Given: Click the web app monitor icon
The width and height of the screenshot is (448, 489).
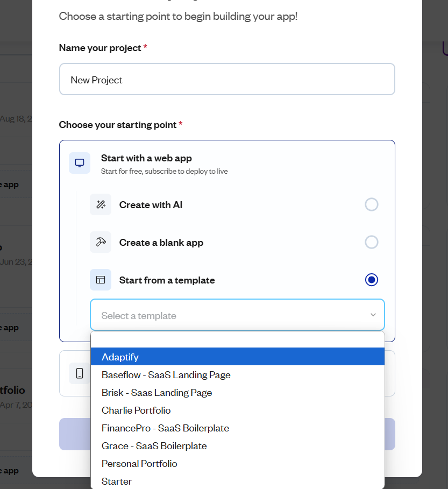Looking at the screenshot, I should coord(80,163).
